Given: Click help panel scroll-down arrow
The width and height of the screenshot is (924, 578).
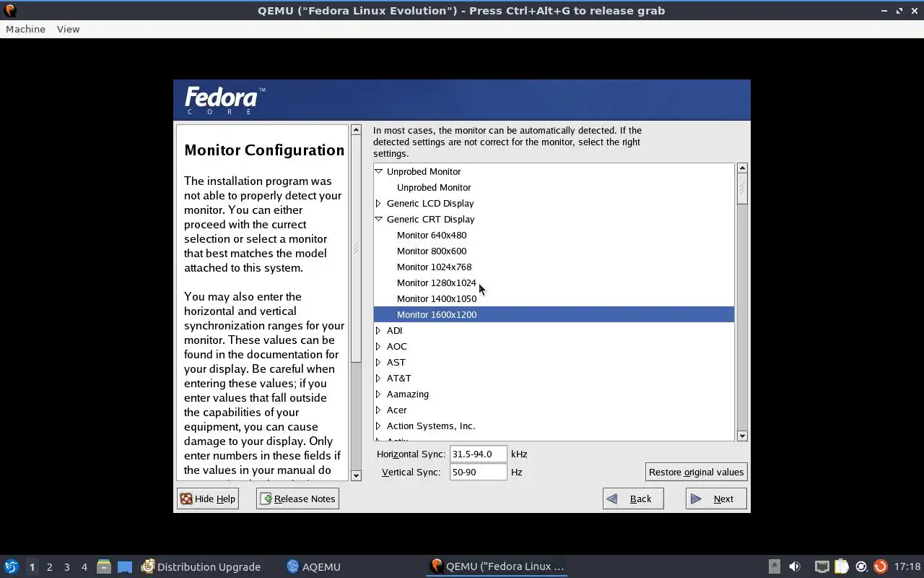Looking at the screenshot, I should click(356, 475).
